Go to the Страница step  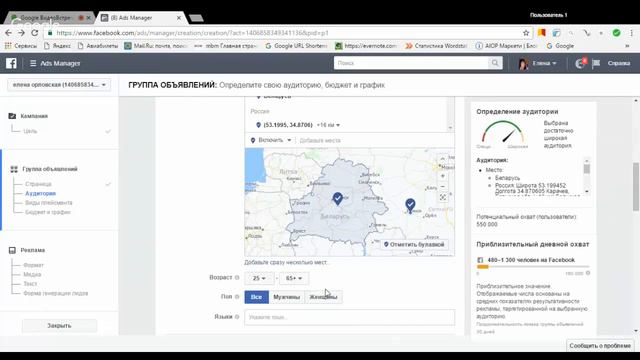(38, 184)
